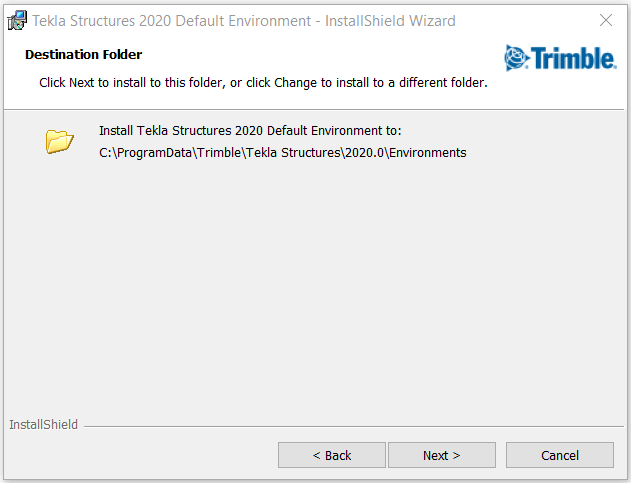Click the InstallShield label near the bottom

point(43,425)
